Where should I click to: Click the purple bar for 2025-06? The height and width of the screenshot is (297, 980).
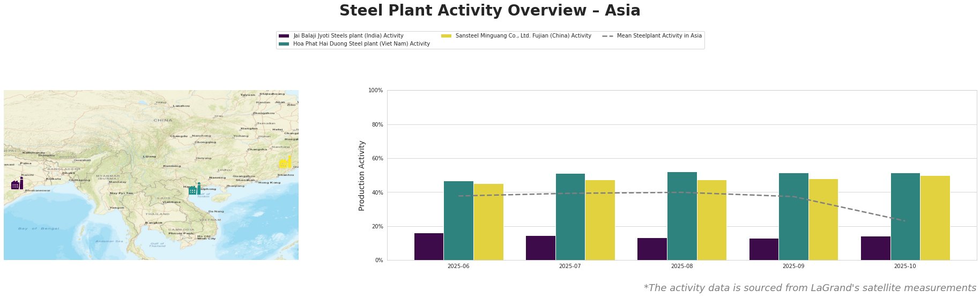pyautogui.click(x=429, y=247)
